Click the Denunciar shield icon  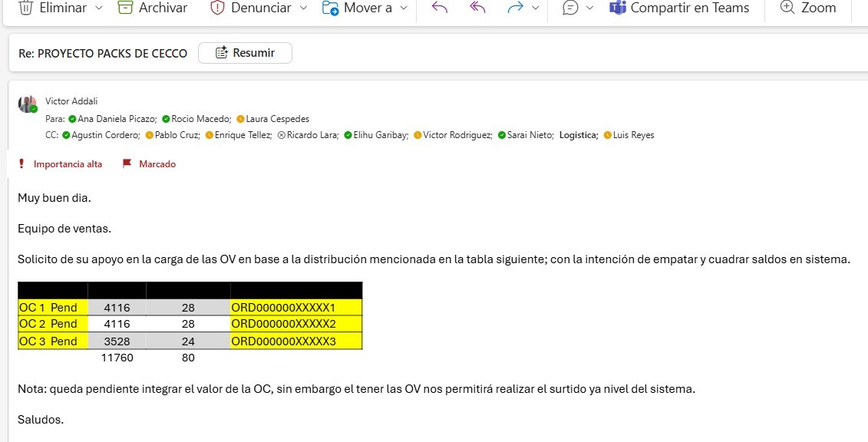(x=217, y=8)
